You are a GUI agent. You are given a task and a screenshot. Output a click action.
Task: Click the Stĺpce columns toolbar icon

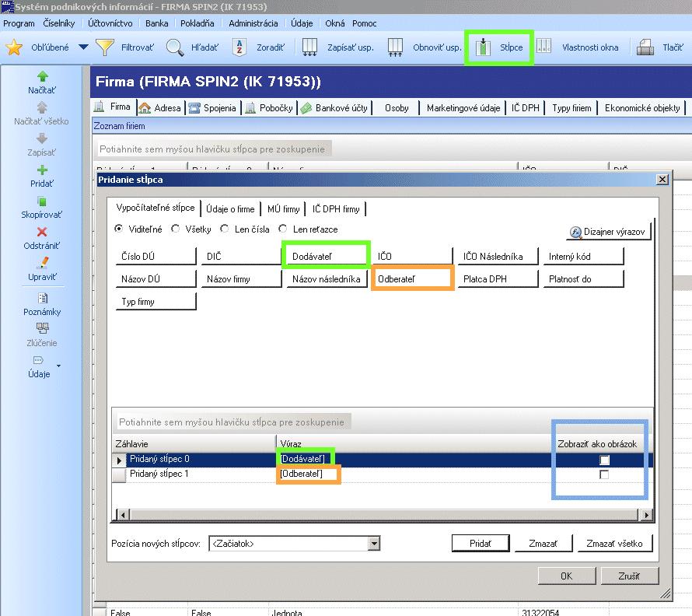click(483, 47)
